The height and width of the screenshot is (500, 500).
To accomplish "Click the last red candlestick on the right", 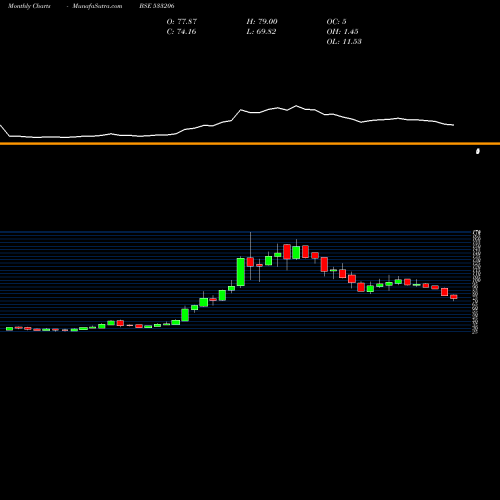I will [454, 297].
